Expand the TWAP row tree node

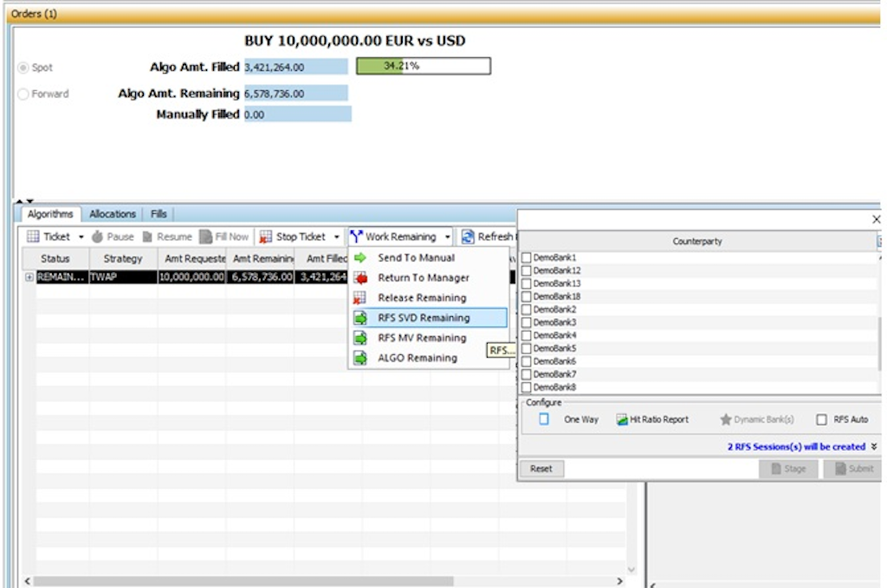point(29,277)
